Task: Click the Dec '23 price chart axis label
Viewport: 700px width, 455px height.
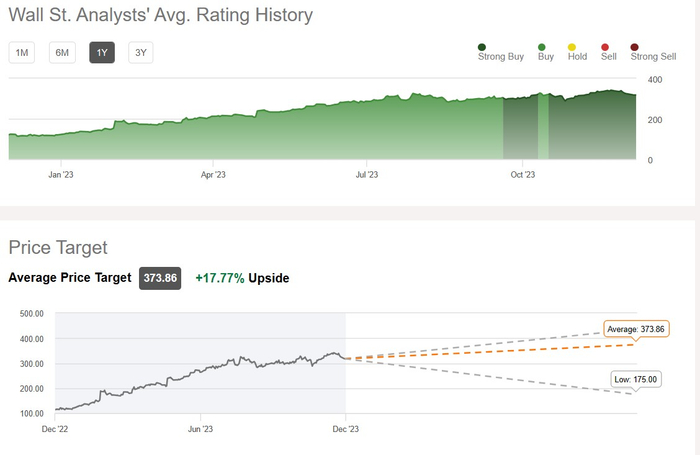Action: pyautogui.click(x=345, y=428)
